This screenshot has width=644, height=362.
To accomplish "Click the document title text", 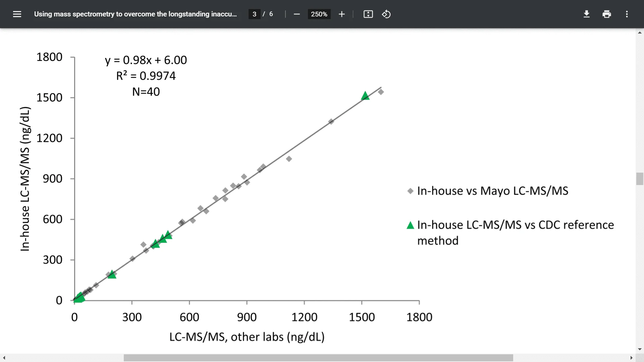I will coord(135,14).
